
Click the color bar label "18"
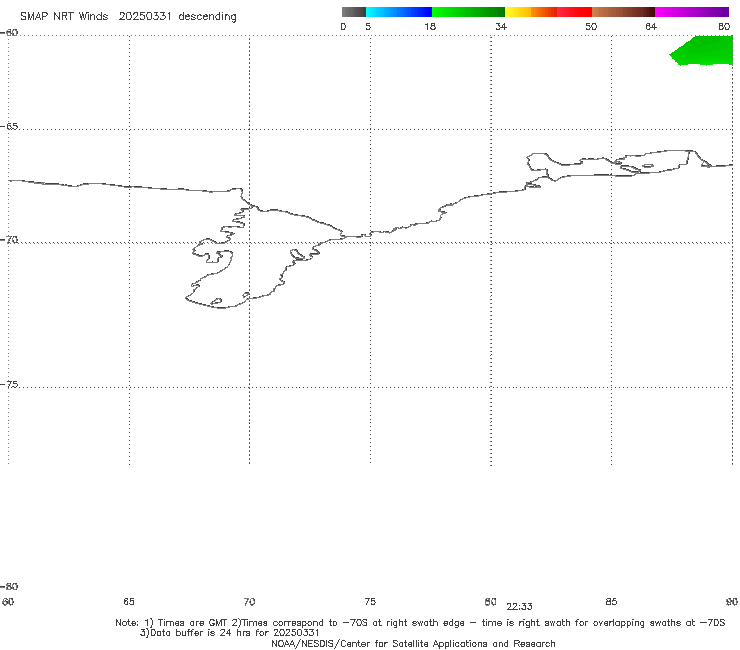point(430,26)
